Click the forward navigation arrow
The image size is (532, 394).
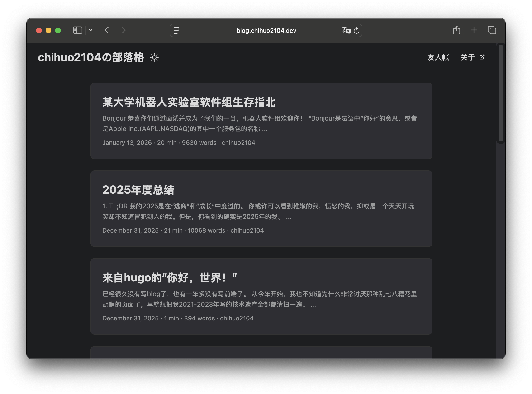coord(123,30)
